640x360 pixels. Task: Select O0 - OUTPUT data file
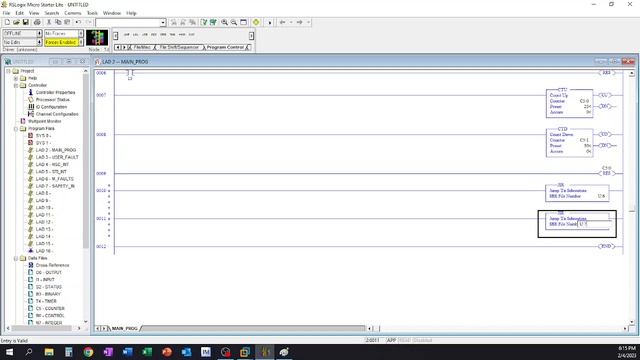[x=48, y=272]
